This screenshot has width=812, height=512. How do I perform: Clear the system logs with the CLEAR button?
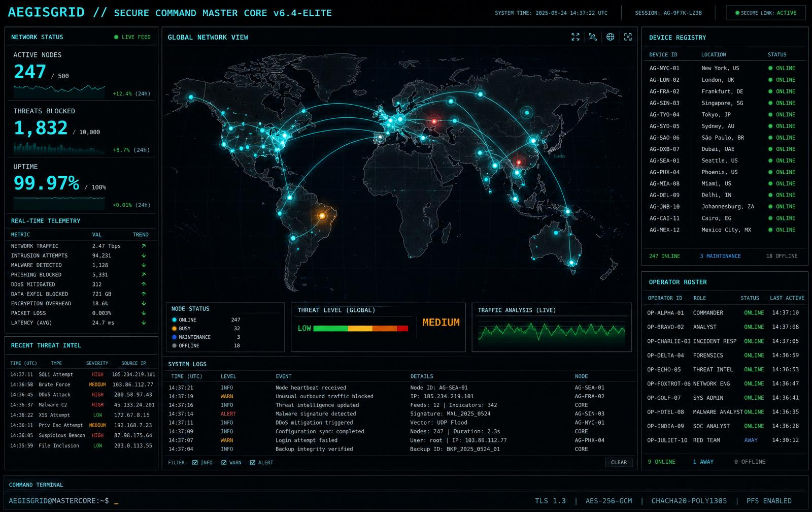(x=619, y=462)
